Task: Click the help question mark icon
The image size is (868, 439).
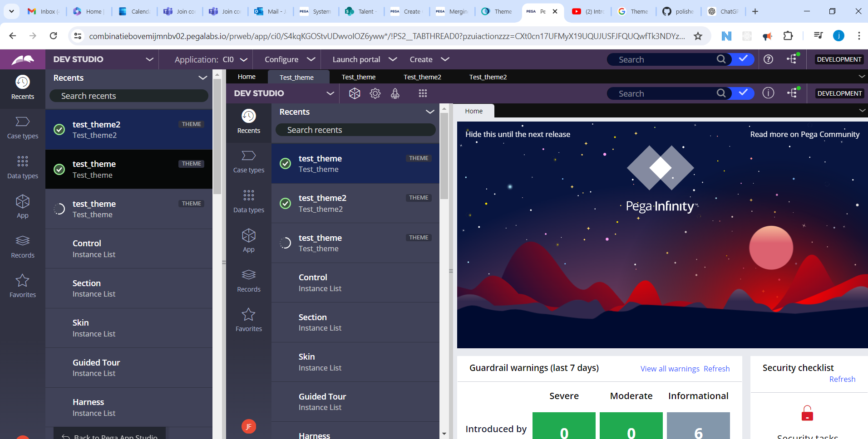Action: pos(769,59)
